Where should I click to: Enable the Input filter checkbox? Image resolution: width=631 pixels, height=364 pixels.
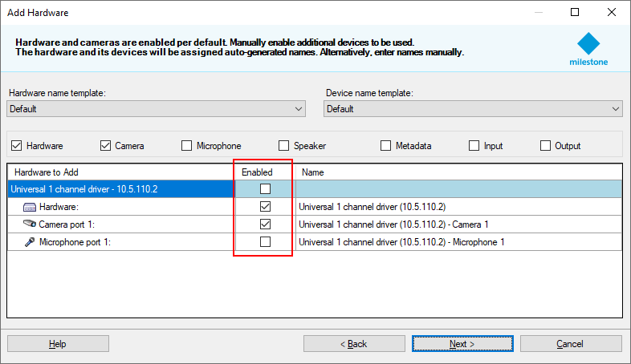(474, 145)
